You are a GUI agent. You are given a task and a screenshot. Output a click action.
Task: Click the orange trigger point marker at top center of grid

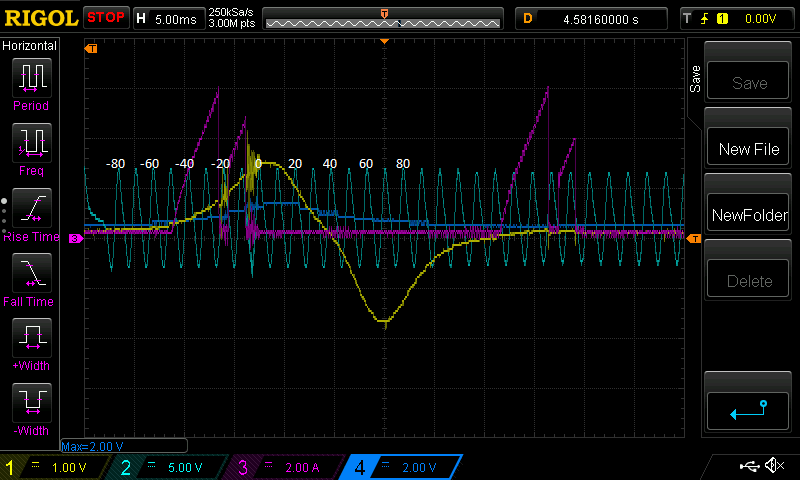click(384, 41)
